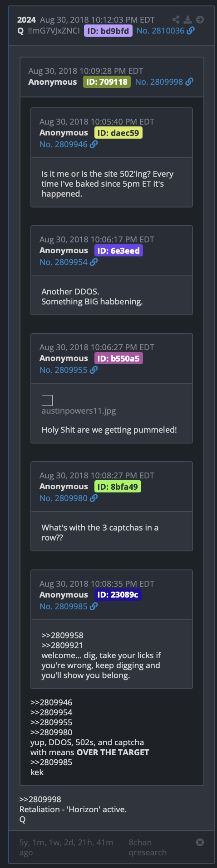217x868 pixels.
Task: Open post link No. 2809985
Action: click(64, 606)
